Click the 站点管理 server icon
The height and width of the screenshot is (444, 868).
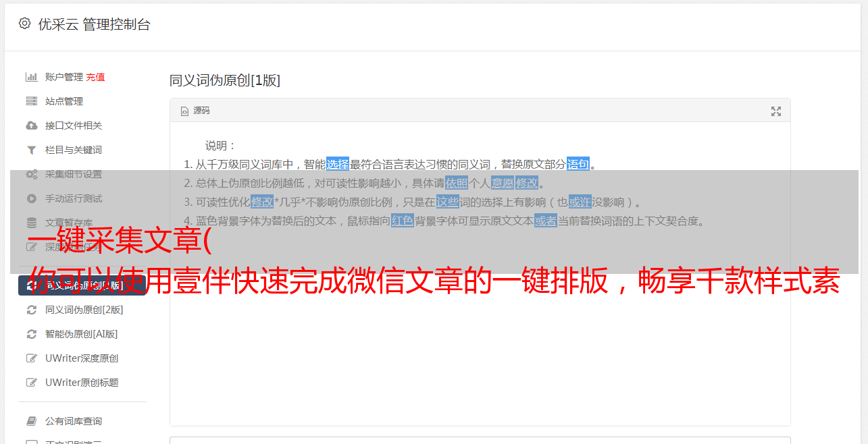[31, 101]
